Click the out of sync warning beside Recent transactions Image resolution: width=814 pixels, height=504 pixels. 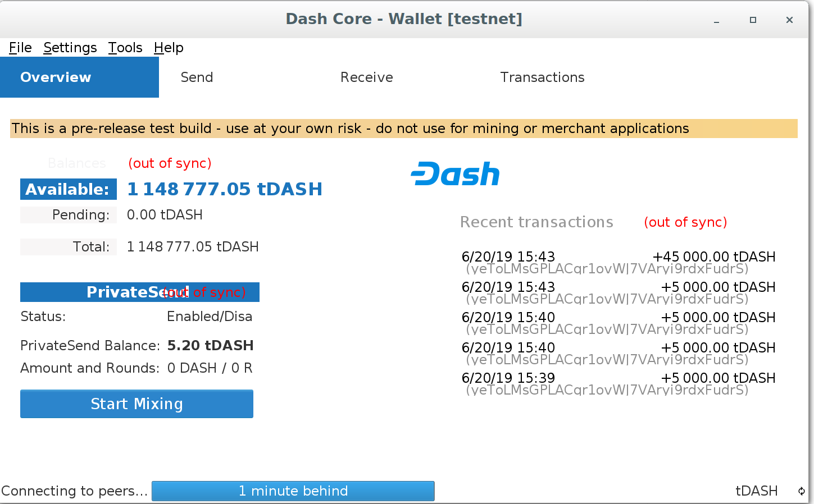click(685, 222)
